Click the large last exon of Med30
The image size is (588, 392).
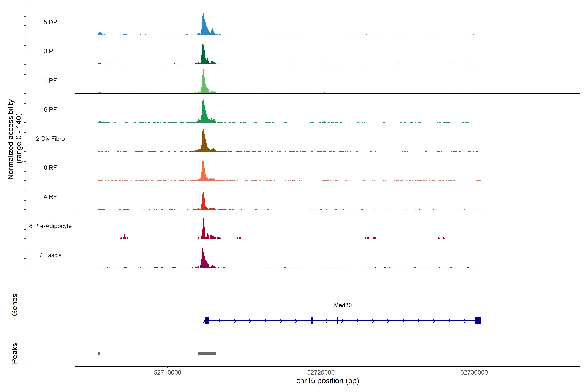478,320
